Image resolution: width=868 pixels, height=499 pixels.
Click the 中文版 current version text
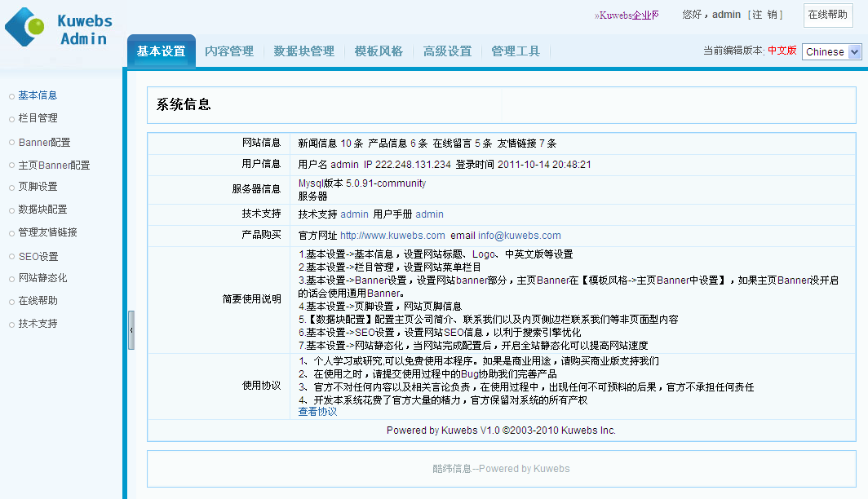point(782,51)
